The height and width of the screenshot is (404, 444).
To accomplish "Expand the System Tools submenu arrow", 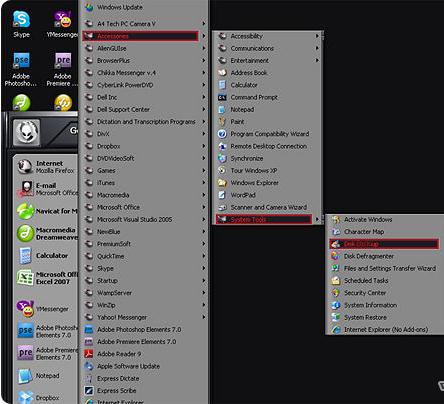I will click(x=317, y=219).
